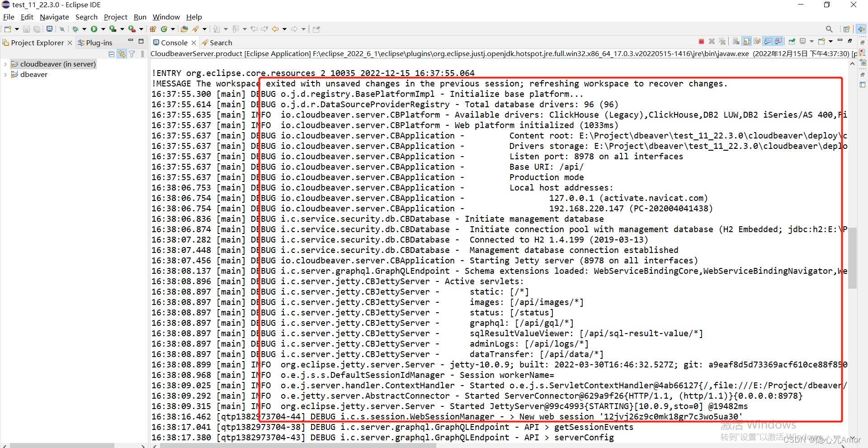Click the Debug bug icon
Image resolution: width=868 pixels, height=448 pixels.
tap(75, 29)
